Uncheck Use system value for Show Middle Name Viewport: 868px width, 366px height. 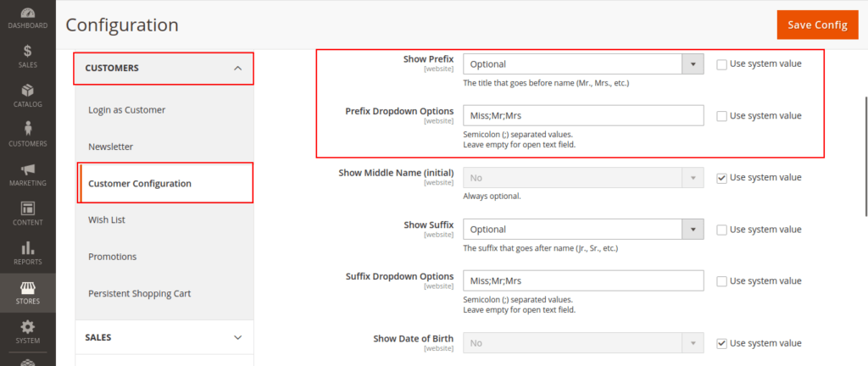pos(721,178)
